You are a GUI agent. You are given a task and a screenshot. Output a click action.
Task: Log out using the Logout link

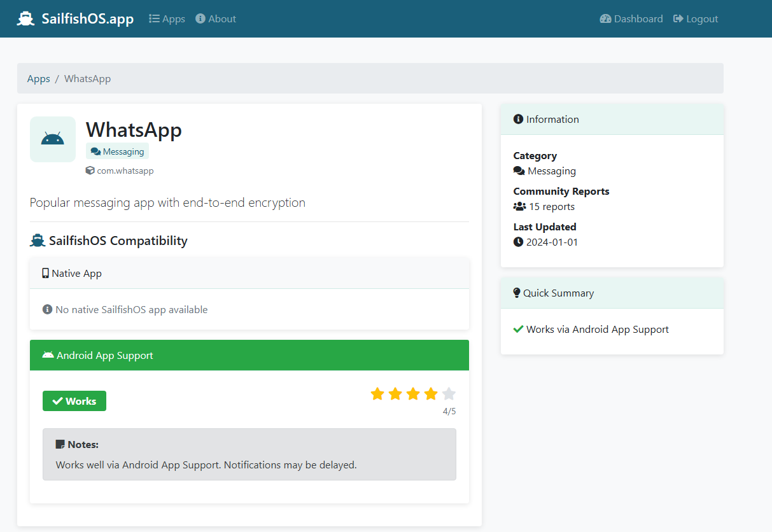click(696, 19)
